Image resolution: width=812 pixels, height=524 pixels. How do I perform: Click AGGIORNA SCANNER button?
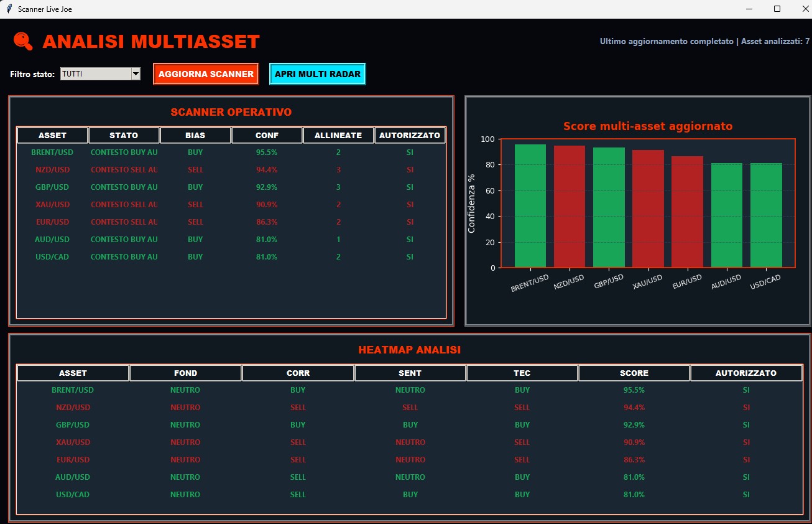(206, 73)
